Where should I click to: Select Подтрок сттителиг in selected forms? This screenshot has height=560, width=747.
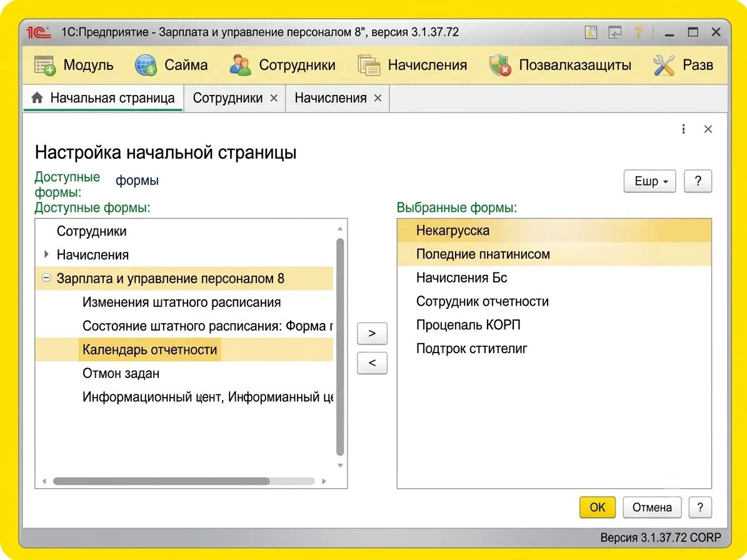(554, 349)
